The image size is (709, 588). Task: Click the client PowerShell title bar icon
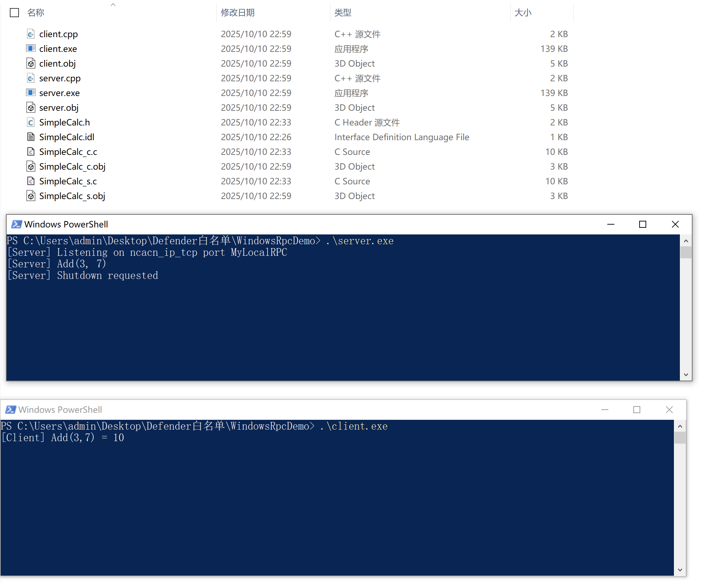point(11,410)
